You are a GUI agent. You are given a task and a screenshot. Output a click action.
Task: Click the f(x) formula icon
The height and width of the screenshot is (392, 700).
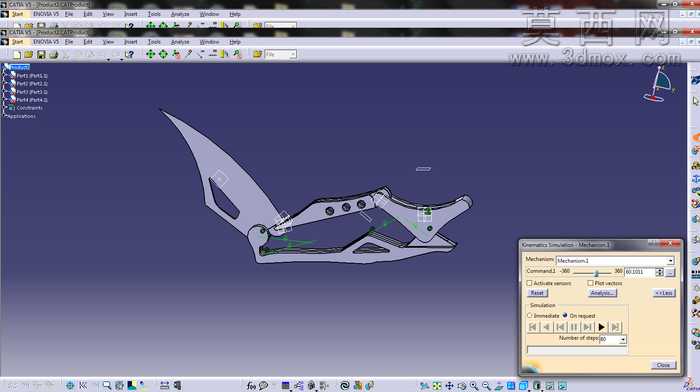251,386
